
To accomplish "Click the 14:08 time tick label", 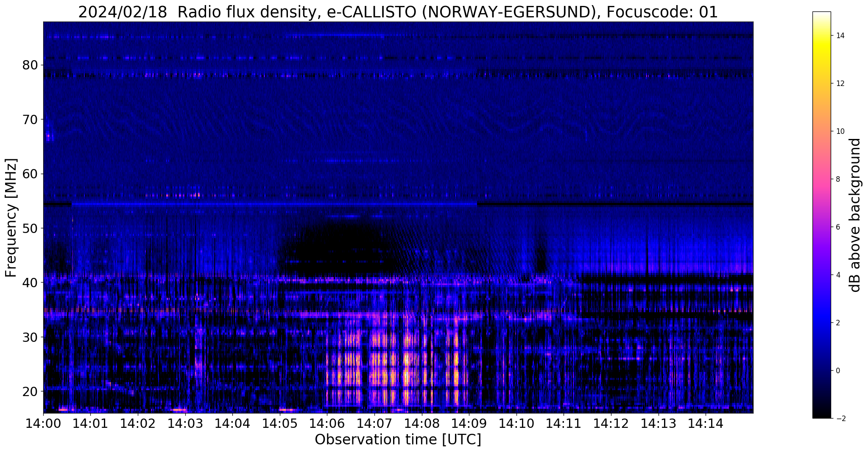I will [421, 423].
